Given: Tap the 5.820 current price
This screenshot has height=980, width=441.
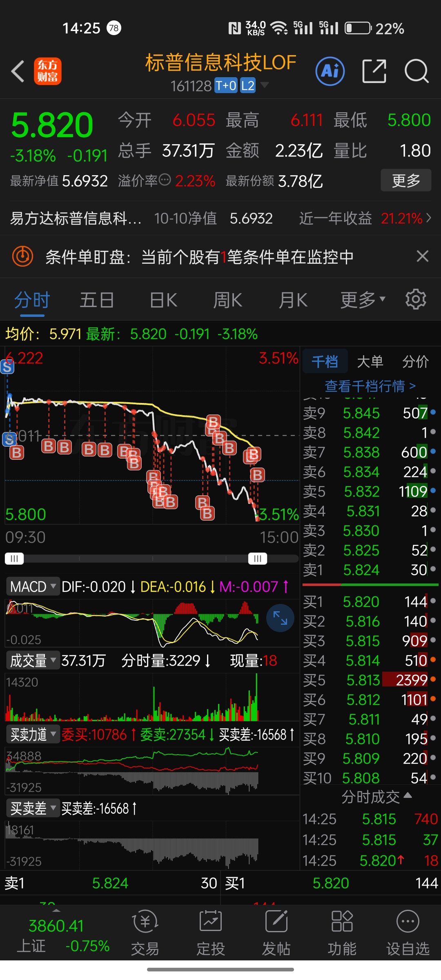Looking at the screenshot, I should coord(52,125).
